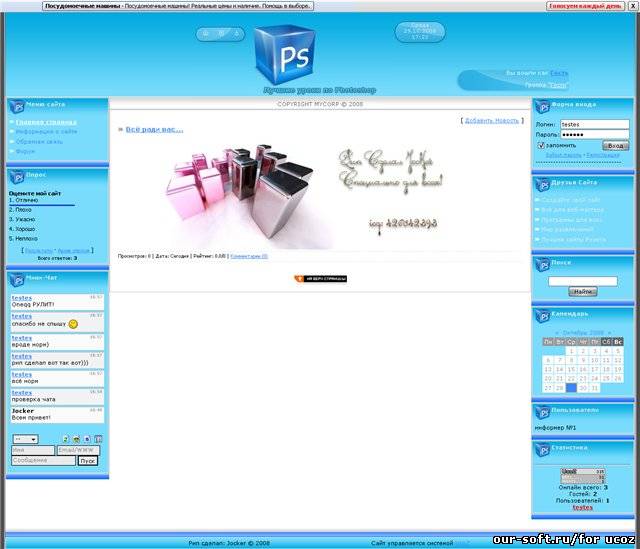640x549 pixels.
Task: Click the Ps cube icon beside Форма входа
Action: point(542,106)
